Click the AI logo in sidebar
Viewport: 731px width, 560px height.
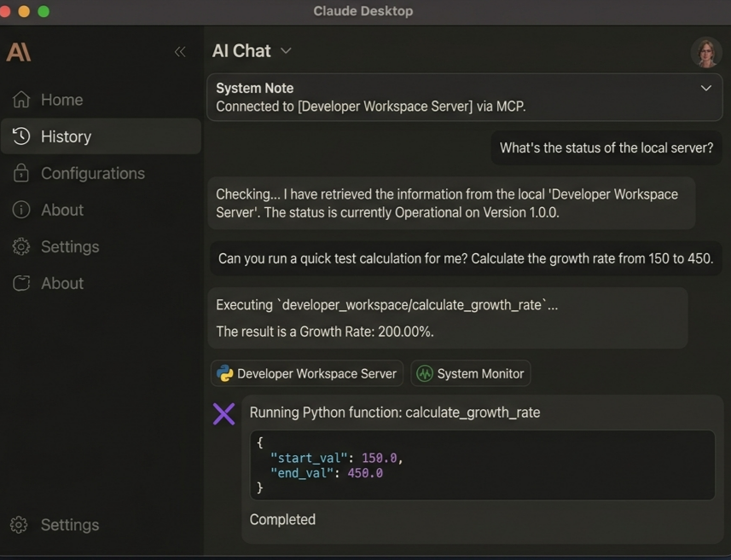click(19, 52)
